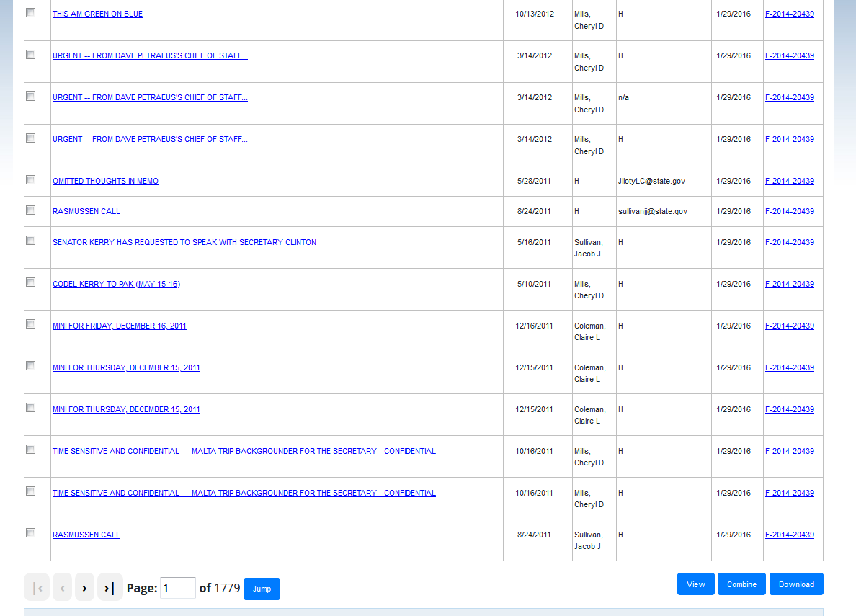Open RASMUSSEN CALL link dated 8/24/2011 from H
The image size is (856, 616).
[x=86, y=211]
